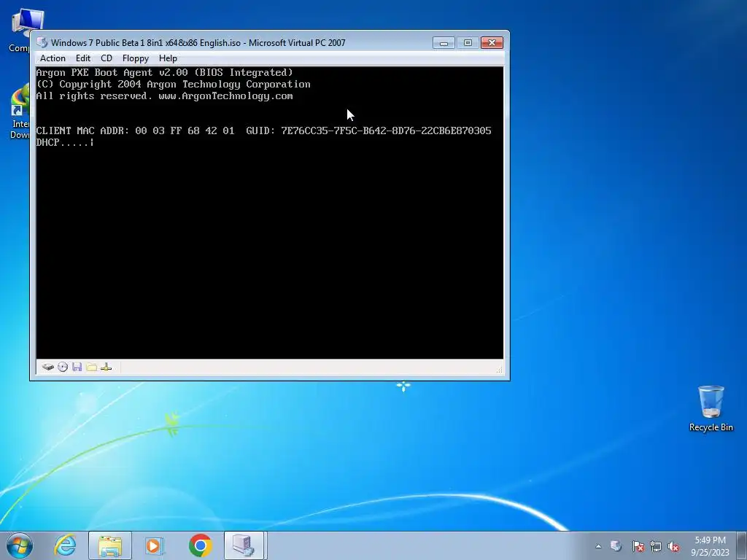Open Windows Explorer from taskbar
Screen dimensions: 747x560
110,545
